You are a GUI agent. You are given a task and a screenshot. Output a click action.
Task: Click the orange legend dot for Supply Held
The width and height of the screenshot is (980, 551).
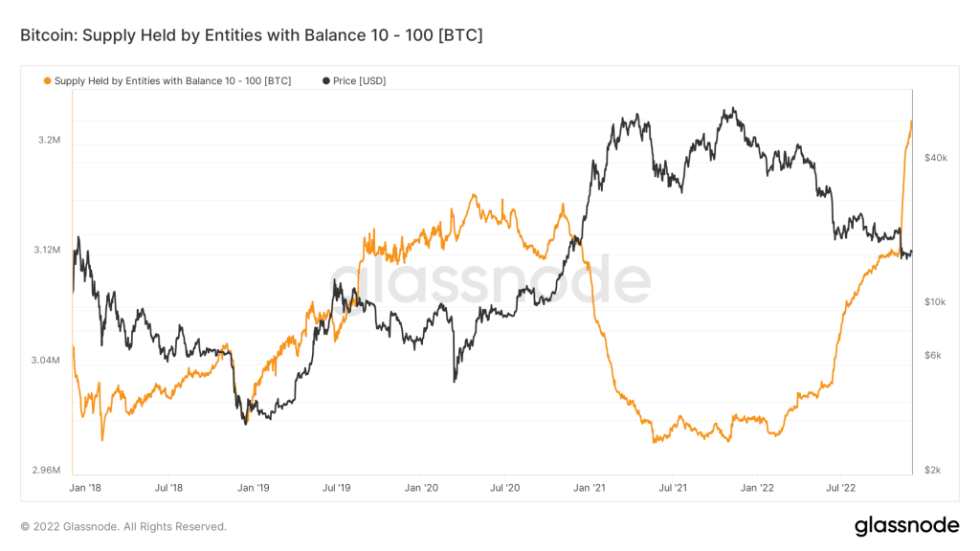47,80
